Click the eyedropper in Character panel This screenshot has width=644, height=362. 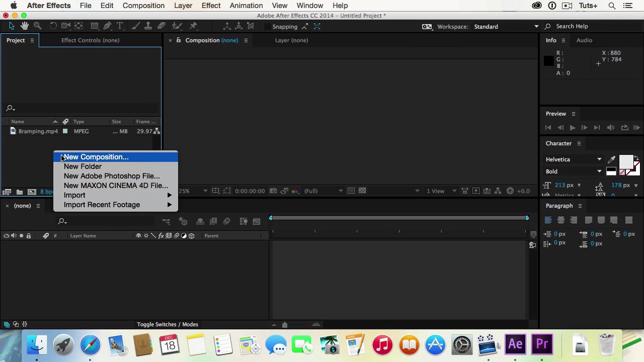point(611,160)
